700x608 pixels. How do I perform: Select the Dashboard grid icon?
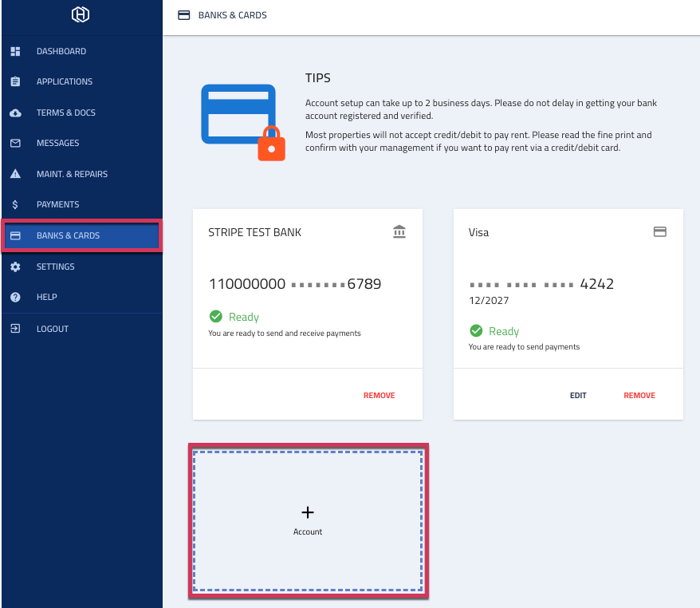[x=15, y=51]
